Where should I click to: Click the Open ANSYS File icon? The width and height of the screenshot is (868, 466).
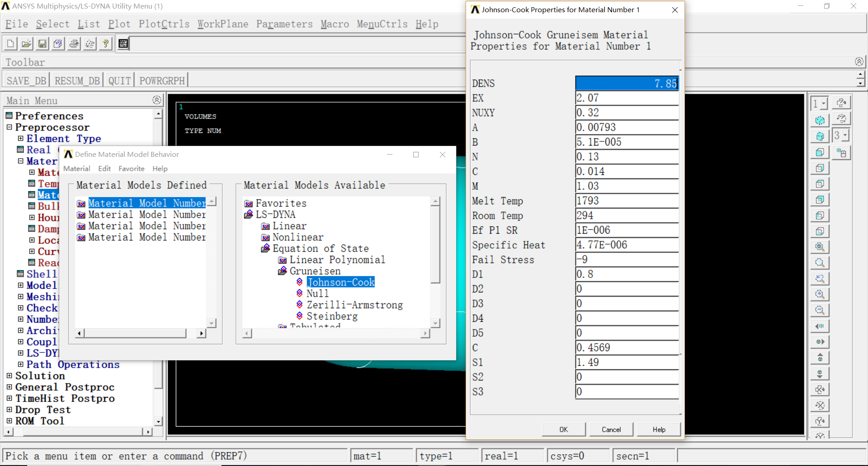click(26, 43)
